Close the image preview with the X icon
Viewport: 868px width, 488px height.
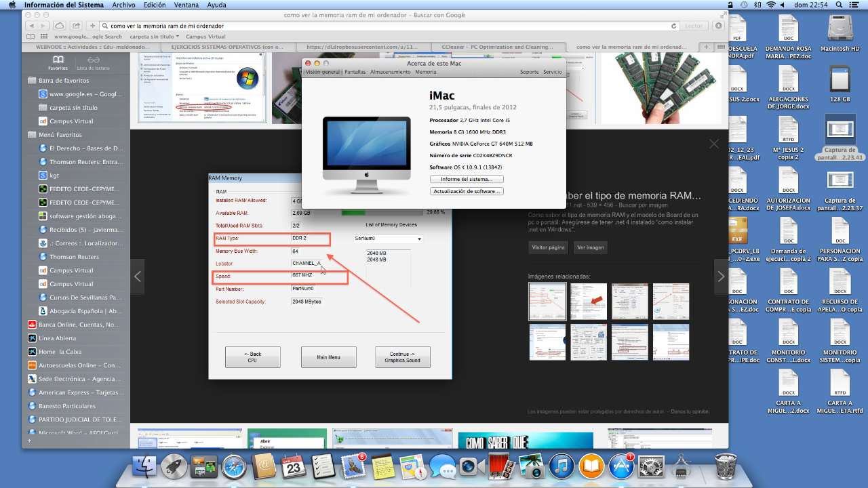click(713, 144)
